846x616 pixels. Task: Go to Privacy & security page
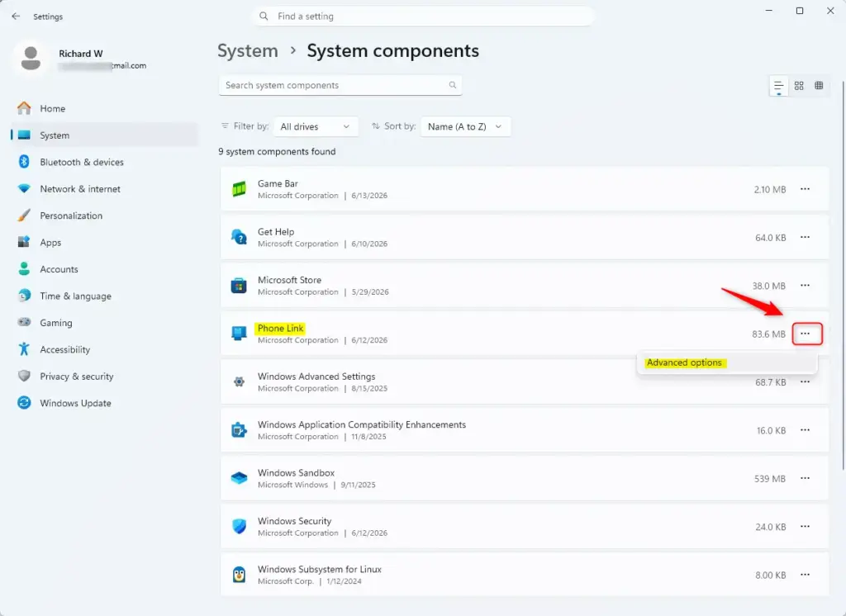[105, 376]
